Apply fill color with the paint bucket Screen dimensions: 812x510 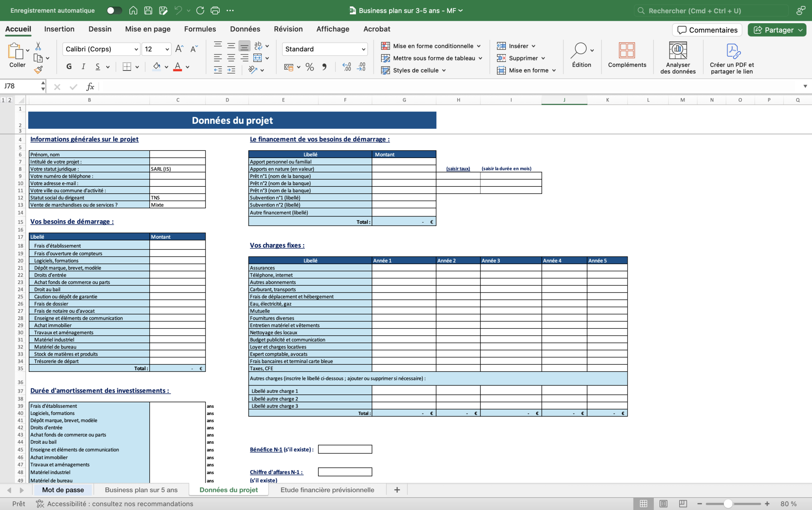156,67
